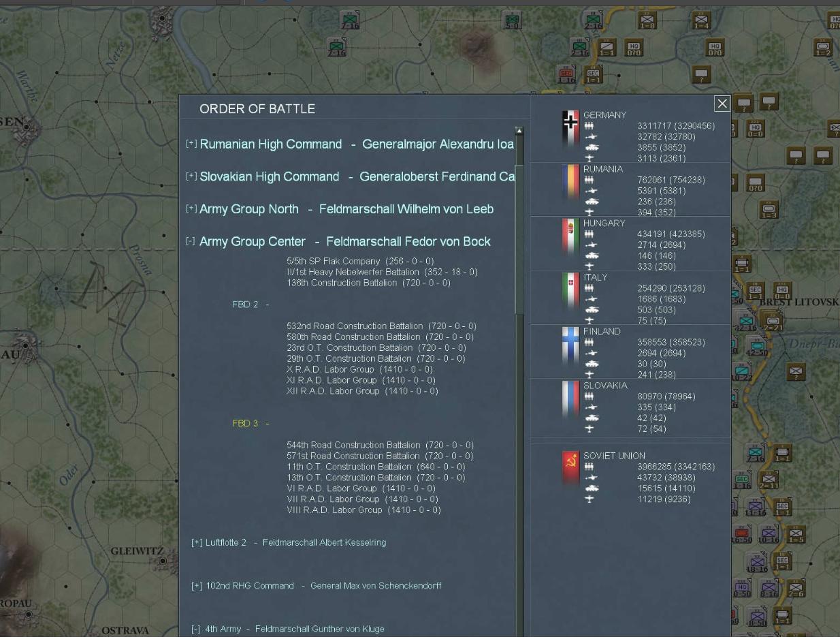
Task: Select the 29th O.T. Construction Battalion
Action: (x=376, y=358)
